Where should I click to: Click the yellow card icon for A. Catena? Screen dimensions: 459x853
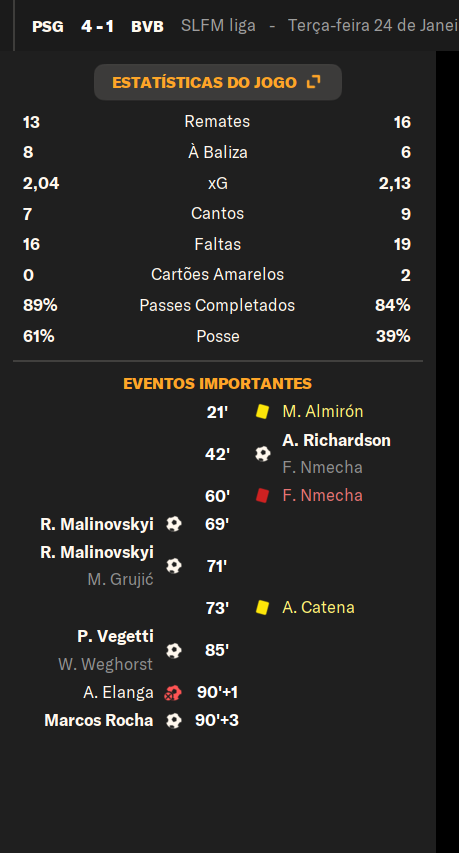(x=263, y=607)
